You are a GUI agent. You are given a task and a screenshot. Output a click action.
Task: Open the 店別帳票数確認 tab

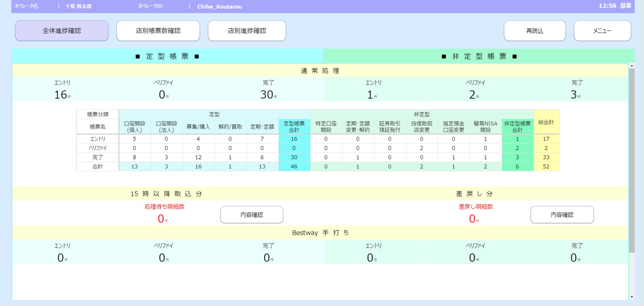coord(158,31)
